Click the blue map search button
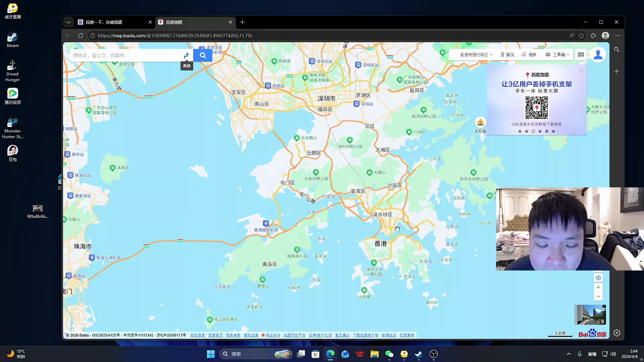The height and width of the screenshot is (362, 644). click(203, 55)
